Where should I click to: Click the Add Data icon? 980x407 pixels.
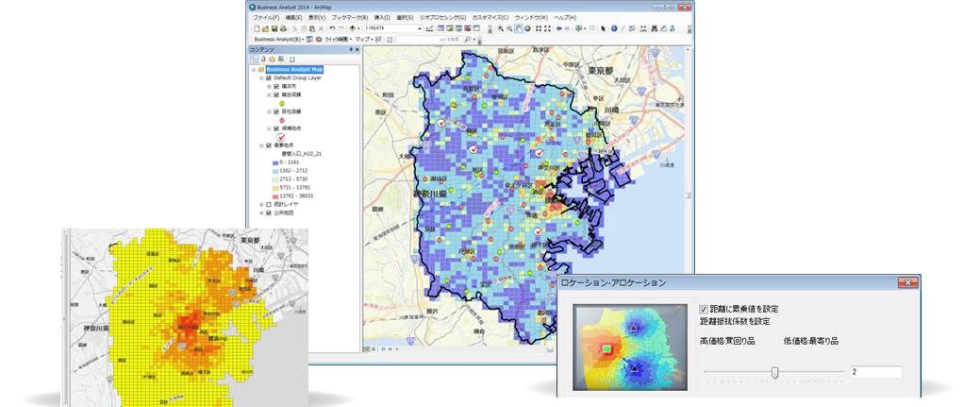click(x=353, y=29)
